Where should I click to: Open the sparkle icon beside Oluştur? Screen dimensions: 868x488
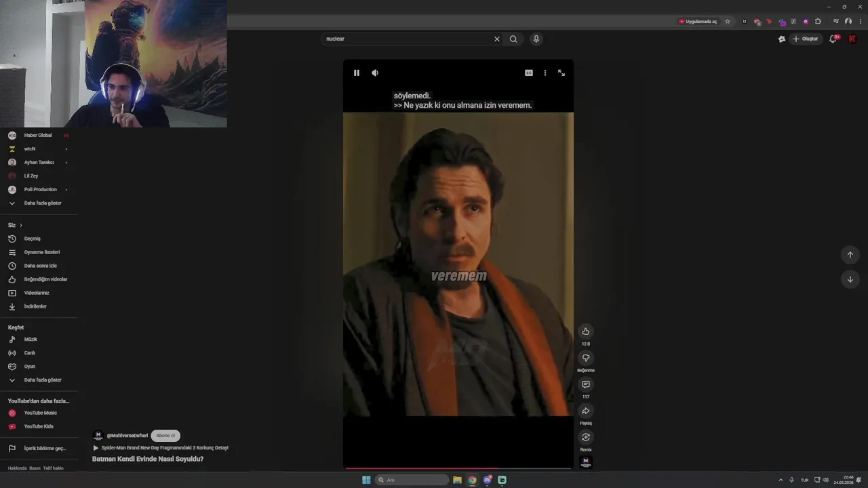click(781, 39)
